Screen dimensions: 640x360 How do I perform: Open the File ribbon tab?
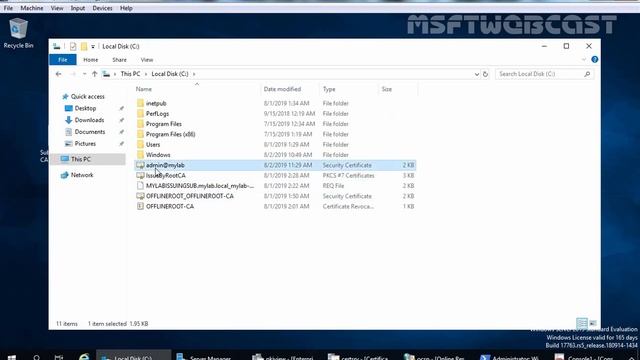pos(62,60)
